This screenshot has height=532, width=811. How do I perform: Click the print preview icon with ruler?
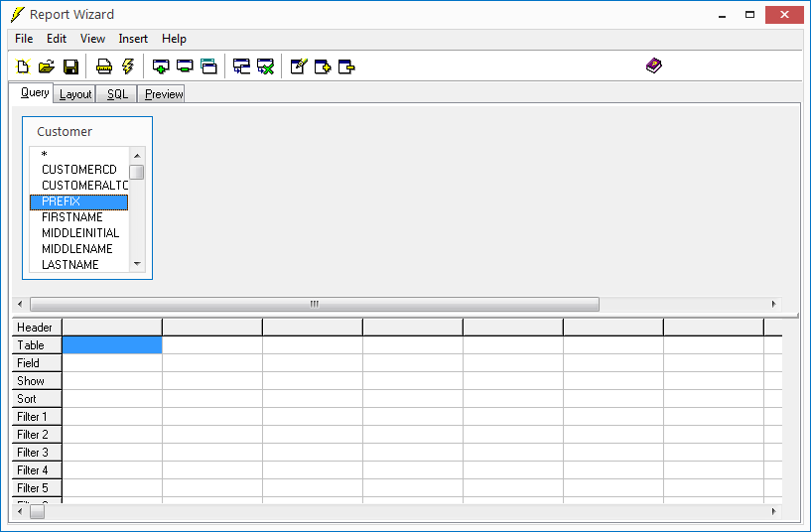pyautogui.click(x=104, y=66)
